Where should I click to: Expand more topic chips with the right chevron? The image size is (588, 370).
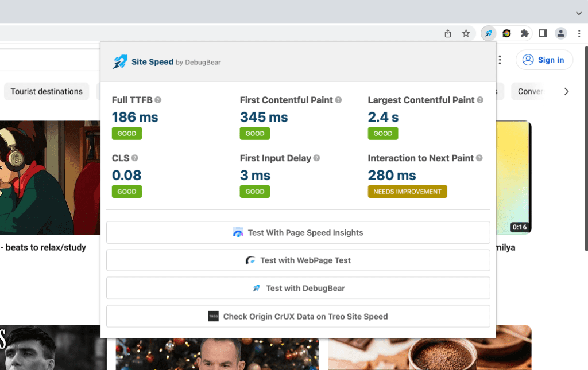tap(567, 91)
